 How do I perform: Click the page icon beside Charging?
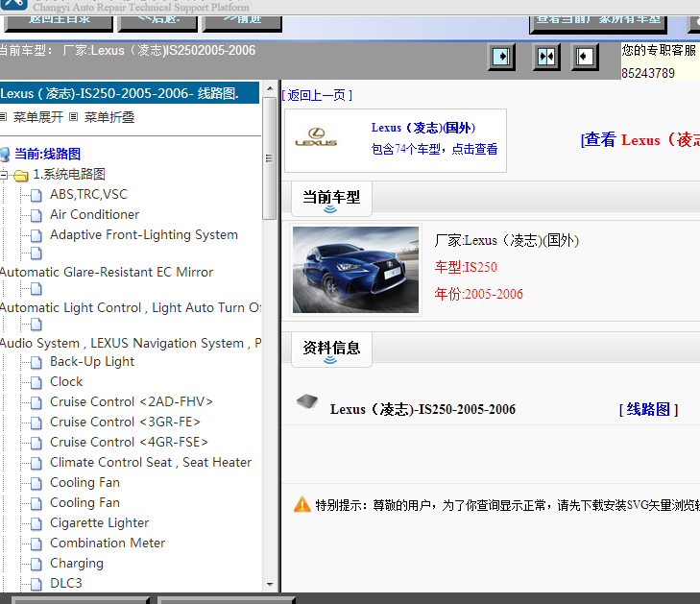tap(36, 565)
